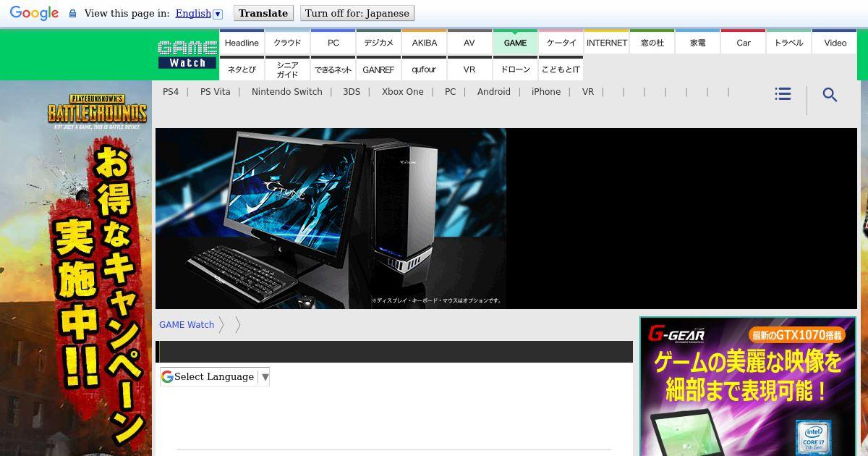Click the G-Tune desktop PC banner
This screenshot has height=456, width=868.
(506, 219)
